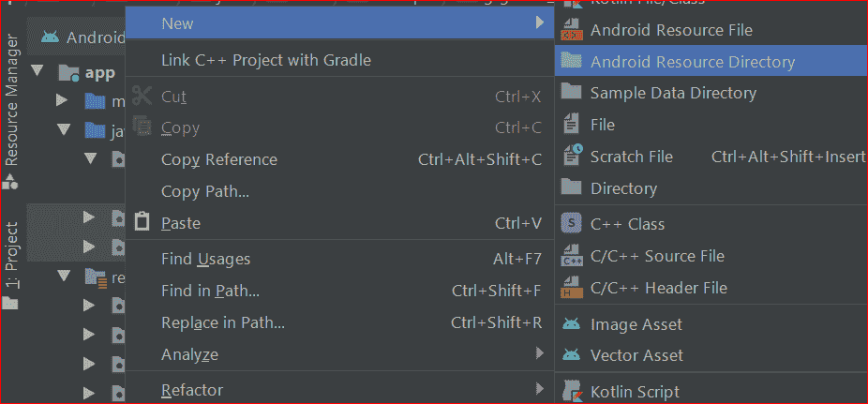The image size is (868, 404).
Task: Click the Scratch File clock icon
Action: [573, 155]
